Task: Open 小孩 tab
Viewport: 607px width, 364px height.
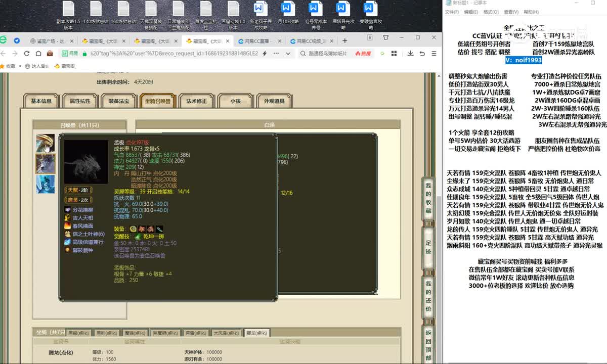Action: (235, 101)
